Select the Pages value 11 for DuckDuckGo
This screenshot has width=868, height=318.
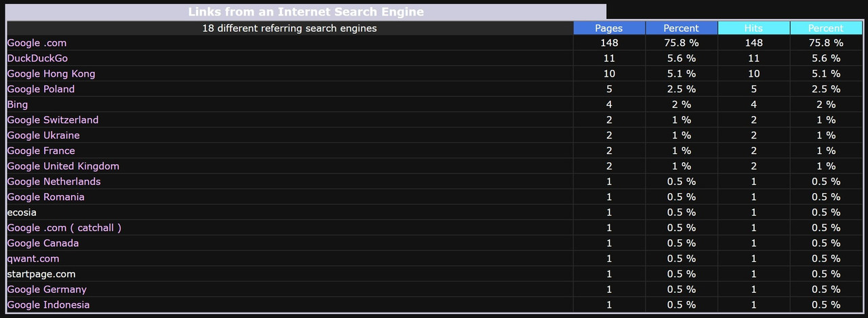pyautogui.click(x=609, y=58)
